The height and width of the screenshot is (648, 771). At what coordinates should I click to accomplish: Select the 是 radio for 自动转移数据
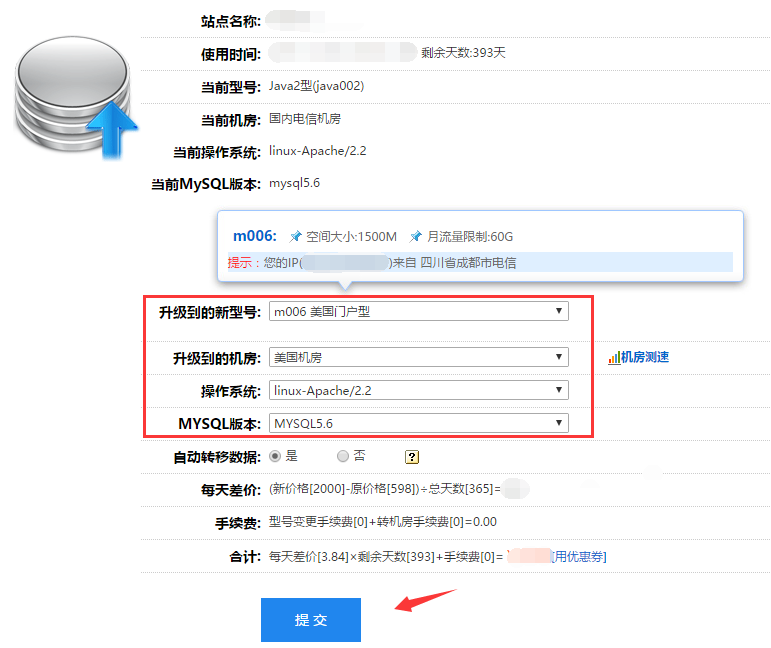tap(276, 456)
